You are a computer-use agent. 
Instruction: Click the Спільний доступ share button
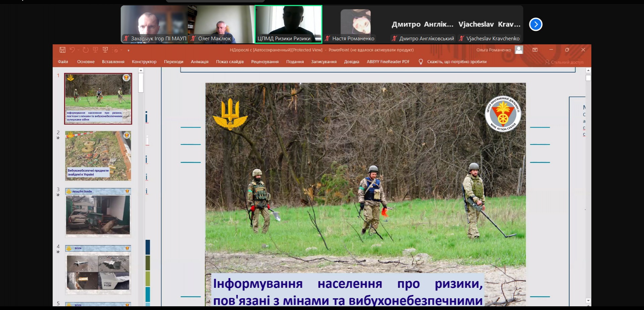pos(564,62)
